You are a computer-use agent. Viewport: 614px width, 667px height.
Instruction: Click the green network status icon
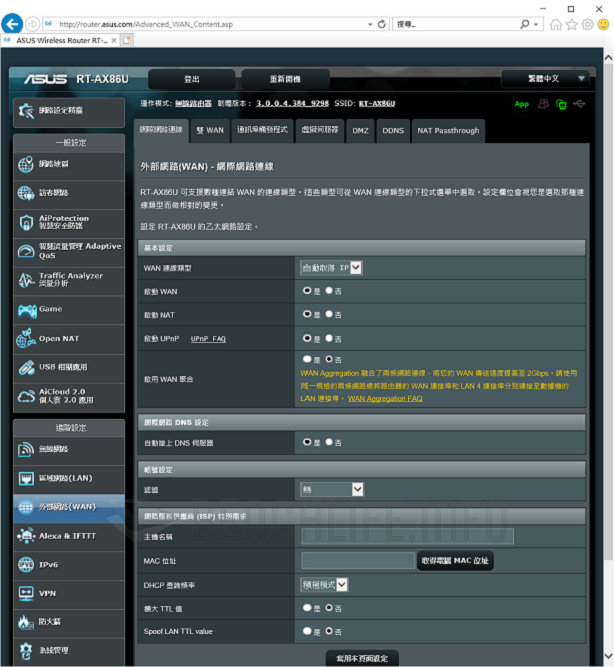coord(561,104)
